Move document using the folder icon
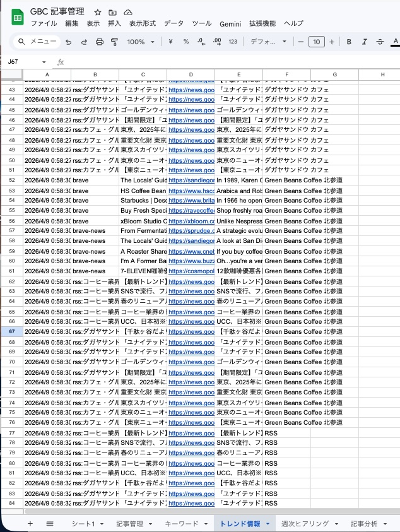The width and height of the screenshot is (400, 532). [113, 13]
